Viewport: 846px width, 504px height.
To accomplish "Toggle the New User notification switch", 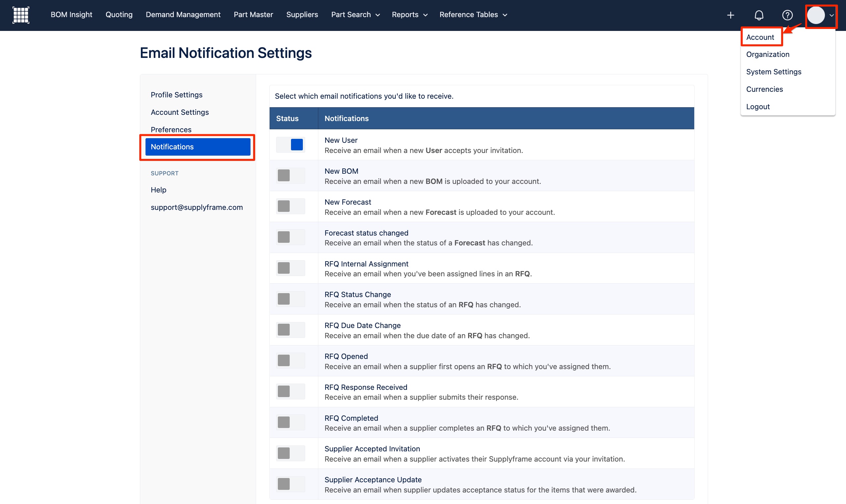I will tap(290, 145).
